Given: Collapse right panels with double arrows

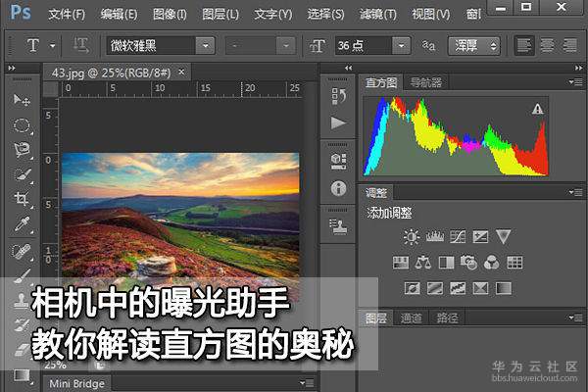Looking at the screenshot, I should (578, 68).
